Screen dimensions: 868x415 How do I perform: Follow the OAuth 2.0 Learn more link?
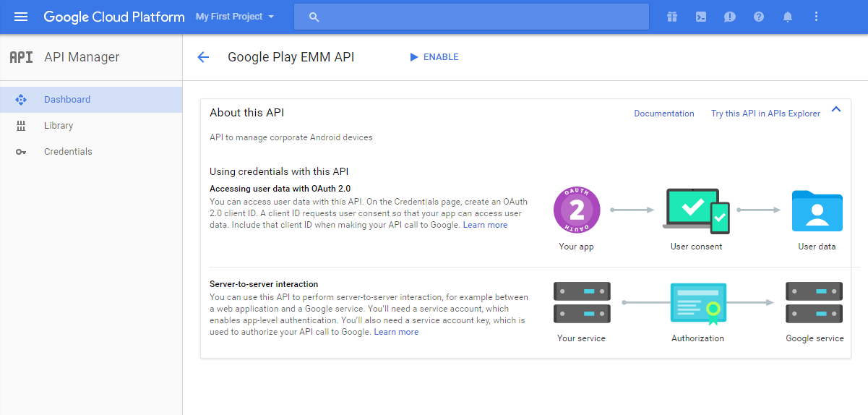485,225
